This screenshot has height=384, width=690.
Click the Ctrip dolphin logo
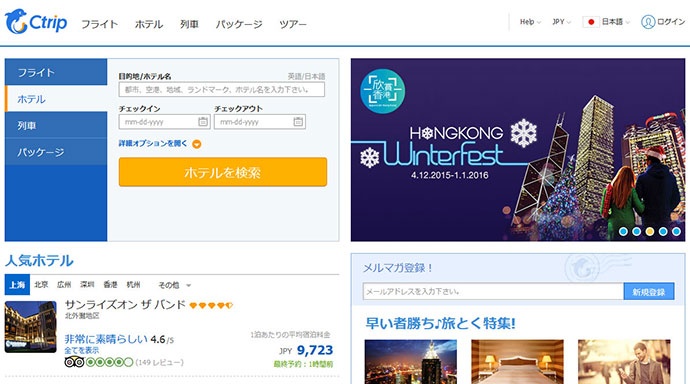point(36,22)
